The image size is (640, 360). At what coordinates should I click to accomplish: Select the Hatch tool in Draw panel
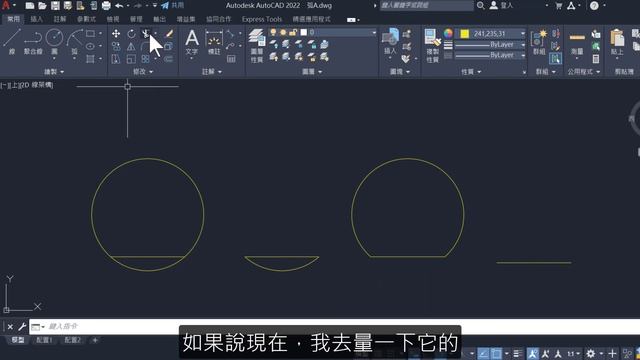[90, 59]
